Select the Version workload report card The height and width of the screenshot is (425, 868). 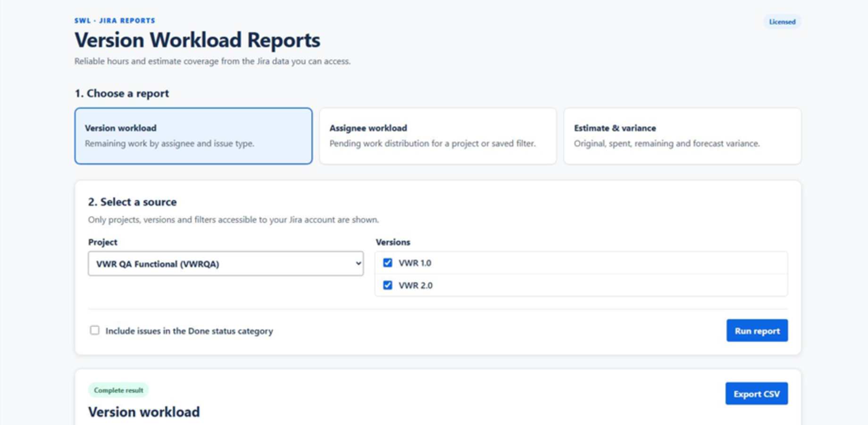193,136
